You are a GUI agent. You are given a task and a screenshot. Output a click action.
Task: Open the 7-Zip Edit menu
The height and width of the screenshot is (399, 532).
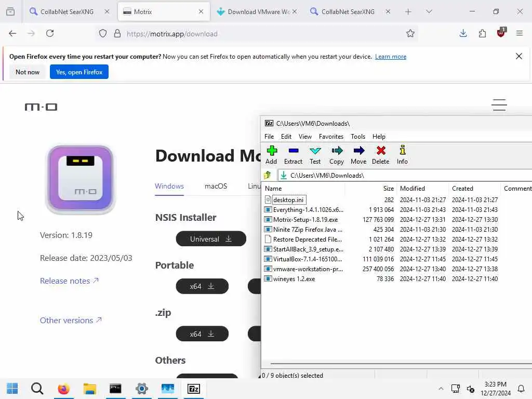pyautogui.click(x=286, y=137)
